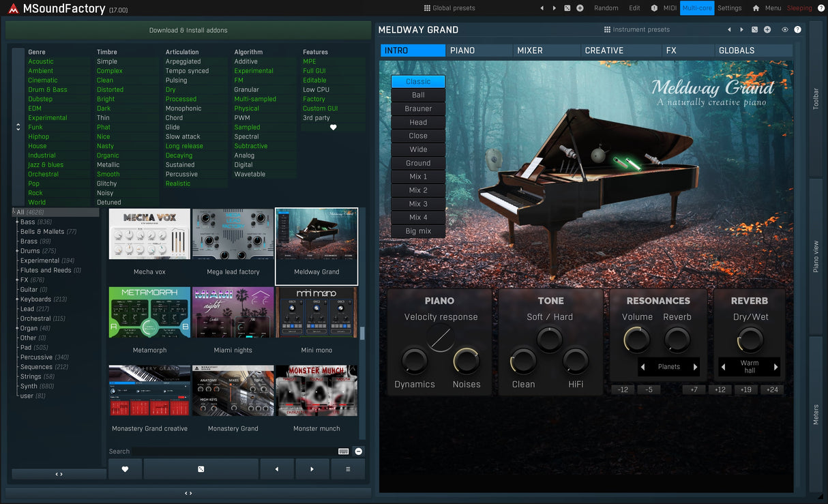Toggle the Multi-core button
Viewport: 828px width, 504px height.
click(696, 8)
